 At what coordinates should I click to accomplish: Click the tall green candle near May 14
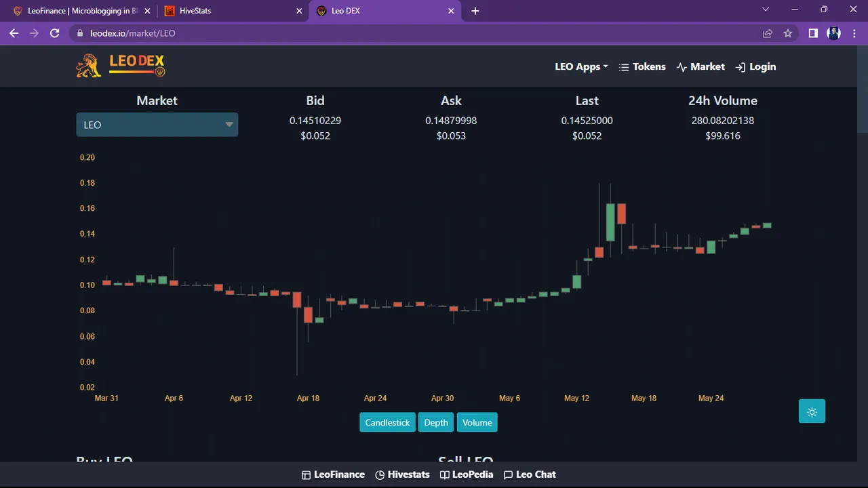610,222
